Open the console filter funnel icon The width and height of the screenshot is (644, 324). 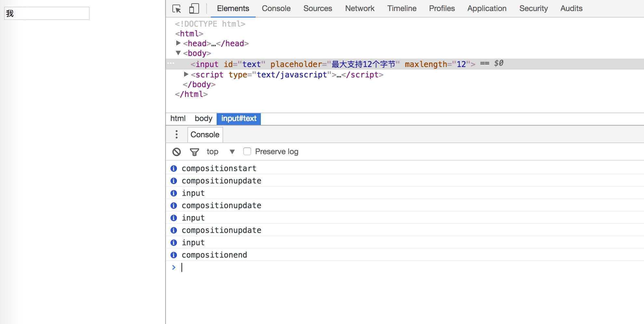(194, 152)
